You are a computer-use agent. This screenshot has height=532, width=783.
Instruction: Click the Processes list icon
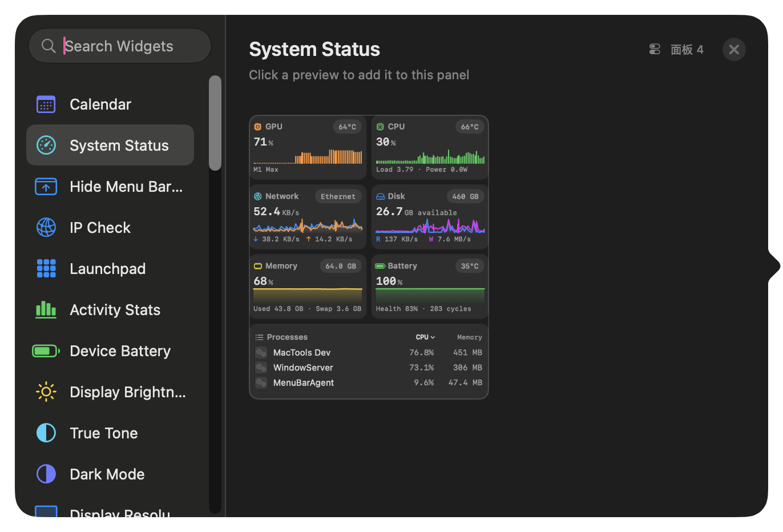click(259, 337)
